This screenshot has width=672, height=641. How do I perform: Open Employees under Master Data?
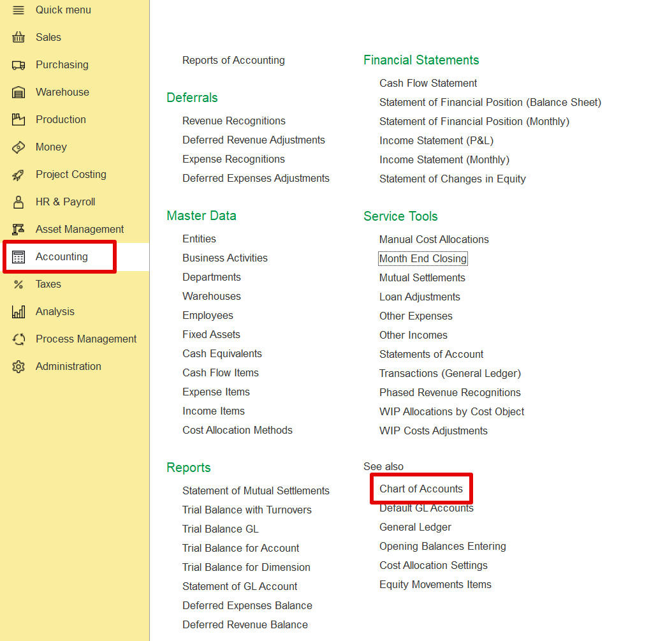tap(208, 316)
